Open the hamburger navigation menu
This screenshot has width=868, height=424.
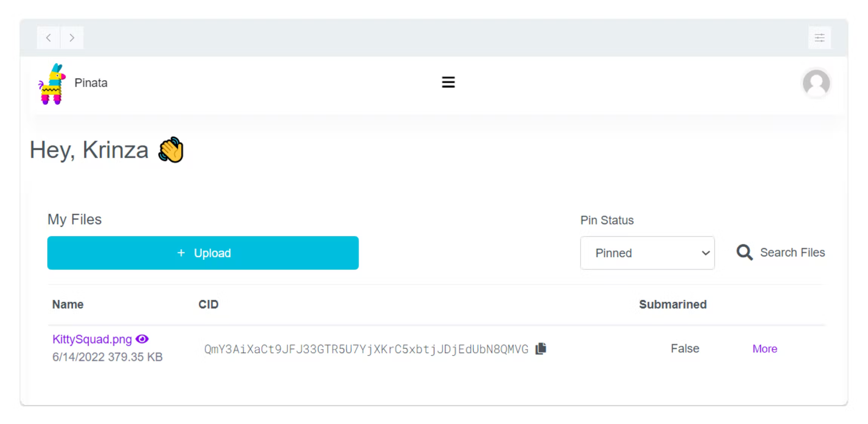(x=448, y=82)
